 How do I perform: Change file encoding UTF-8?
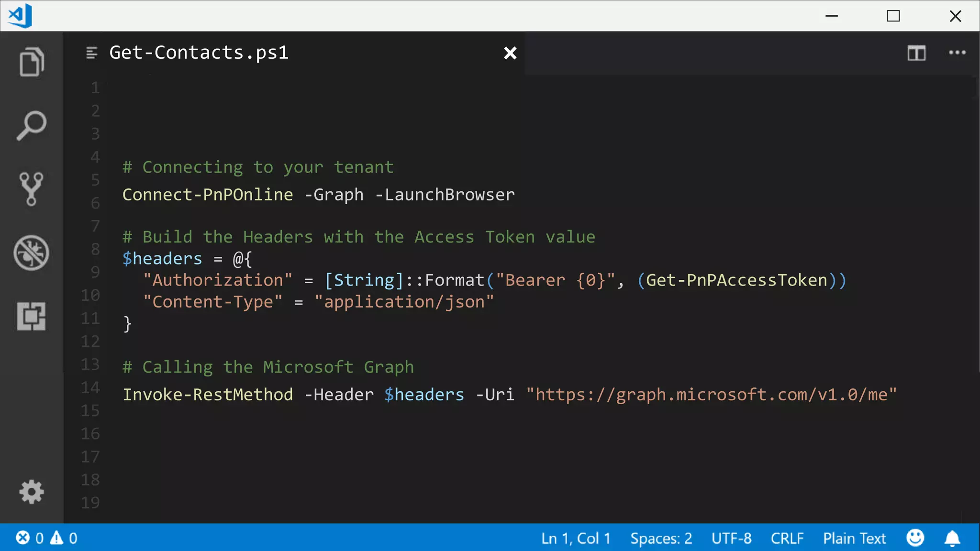pos(731,539)
